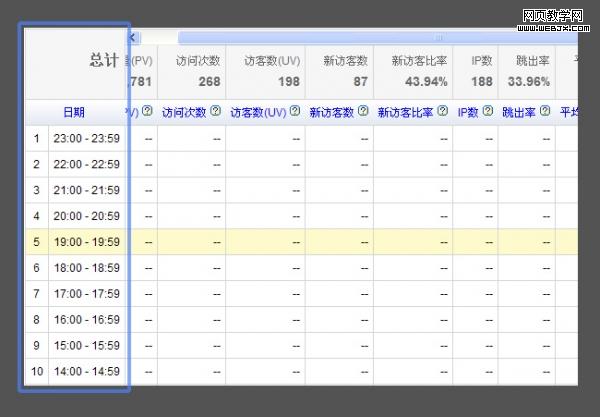Viewport: 600px width, 417px height.
Task: Sort by the 访问次数 column header
Action: tap(183, 113)
